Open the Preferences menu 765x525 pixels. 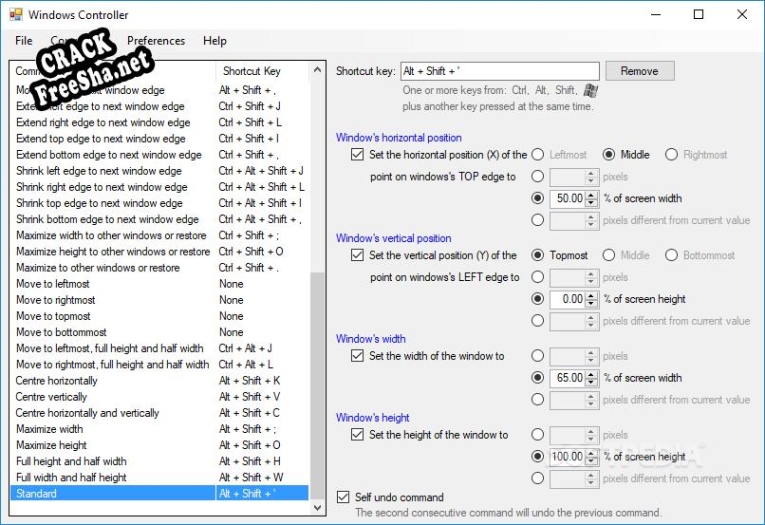tap(155, 41)
